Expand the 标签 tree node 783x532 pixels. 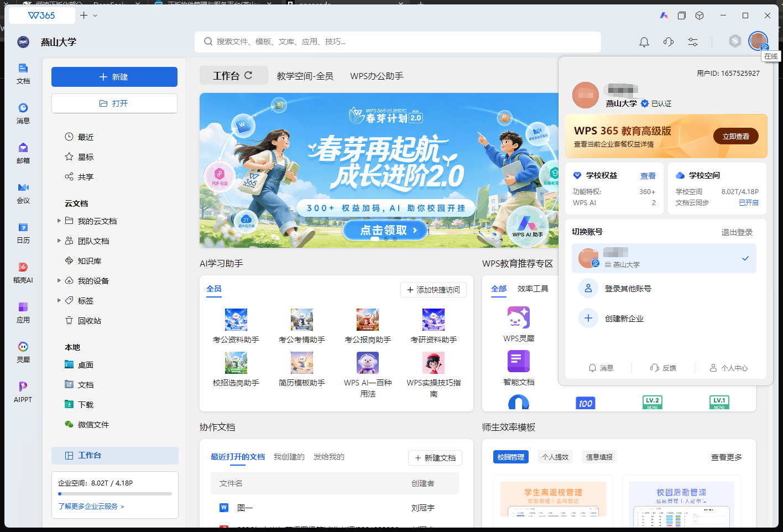click(59, 300)
